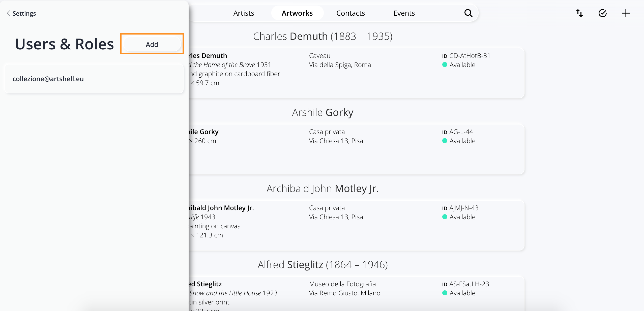Viewport: 644px width, 311px height.
Task: Switch to the Artists tab
Action: click(244, 13)
